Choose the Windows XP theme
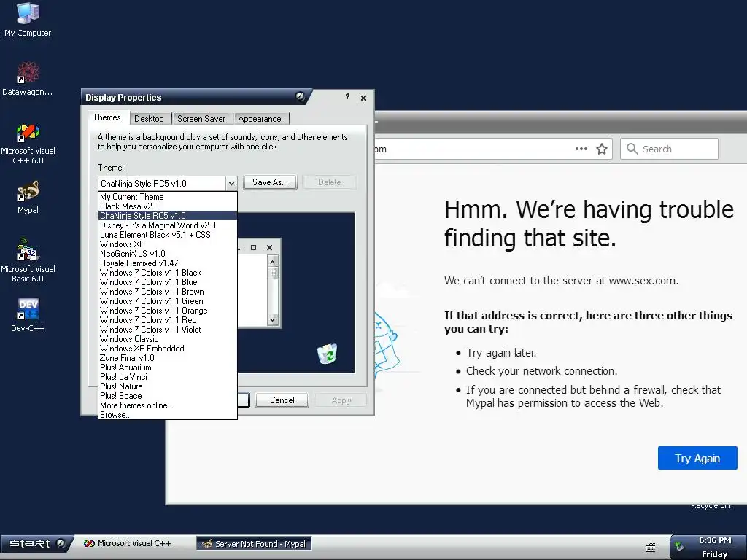Screen dimensions: 747x560 [168, 244]
